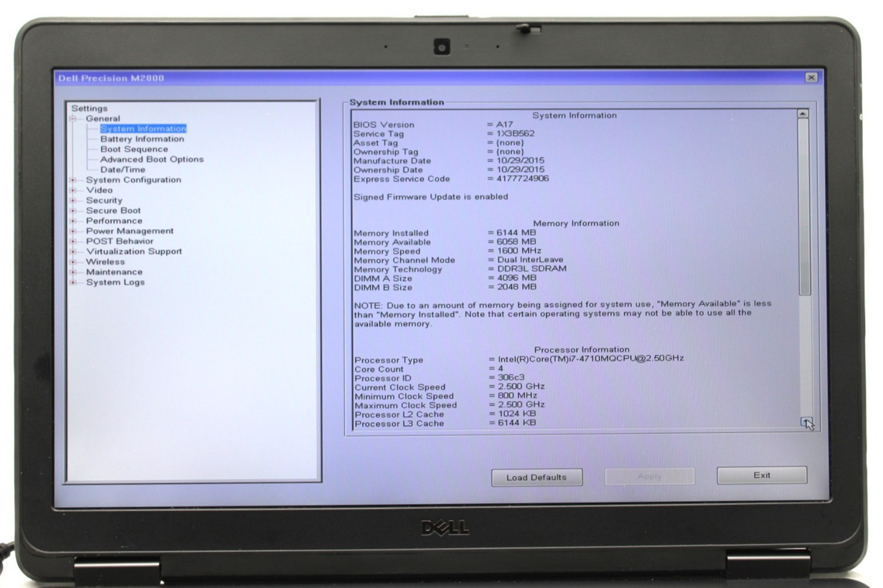Viewport: 883px width, 588px height.
Task: Click the scrollbar down arrow
Action: point(807,422)
